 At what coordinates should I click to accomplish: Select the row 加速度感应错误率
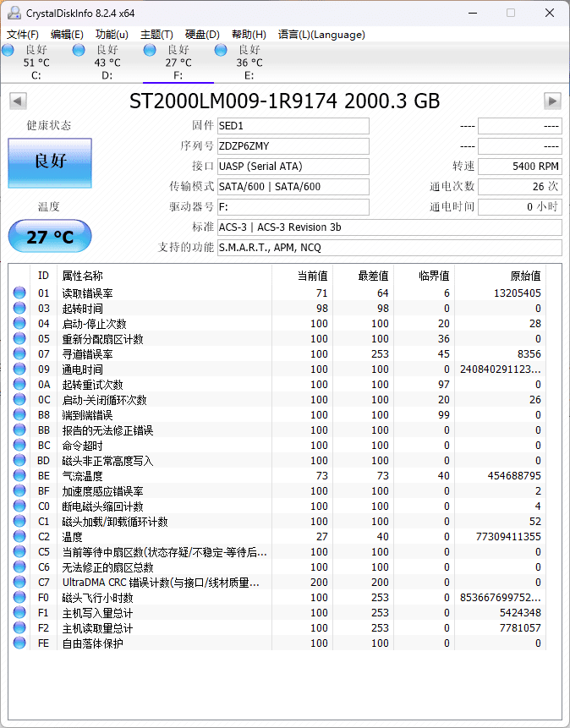[x=277, y=490]
